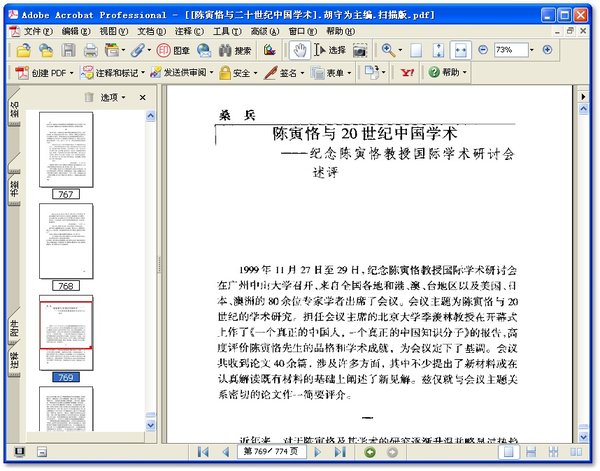This screenshot has width=600, height=471.
Task: Select page thumbnail 768
Action: [66, 241]
